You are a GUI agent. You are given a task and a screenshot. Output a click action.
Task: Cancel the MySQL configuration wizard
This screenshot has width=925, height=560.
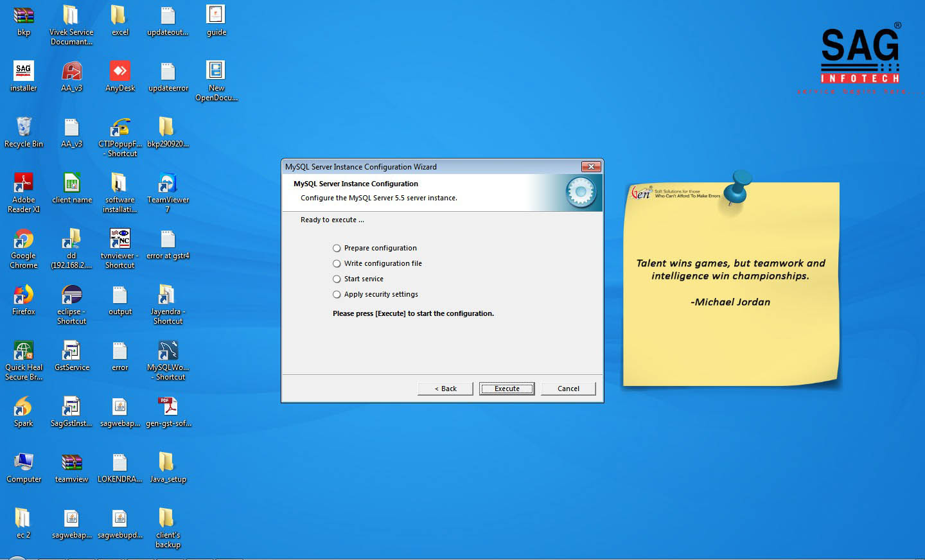coord(568,389)
